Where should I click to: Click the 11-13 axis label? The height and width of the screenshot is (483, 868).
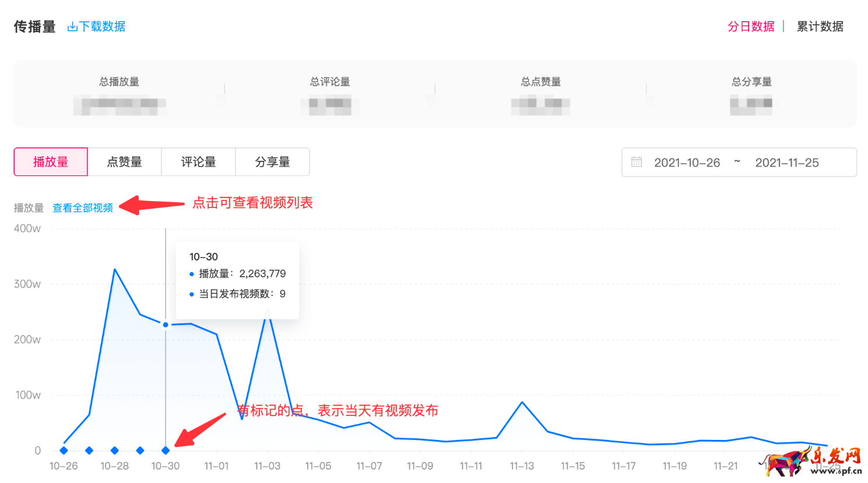pyautogui.click(x=522, y=466)
